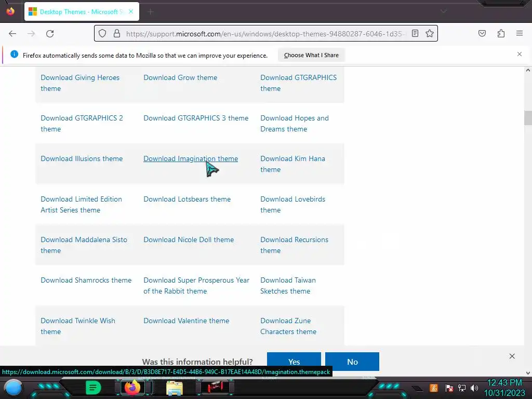This screenshot has height=399, width=532.
Task: List all tabs dropdown arrow
Action: click(x=443, y=11)
